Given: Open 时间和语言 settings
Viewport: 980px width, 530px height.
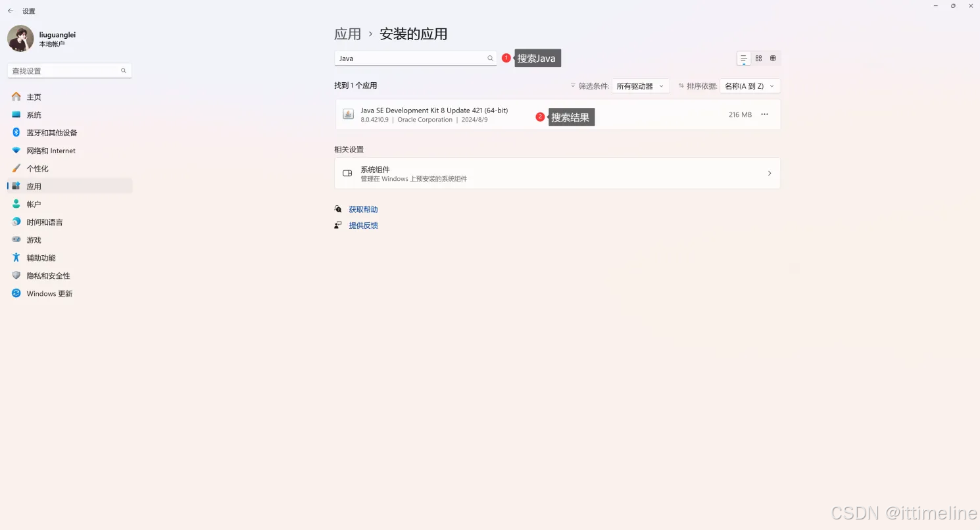Looking at the screenshot, I should [x=70, y=222].
